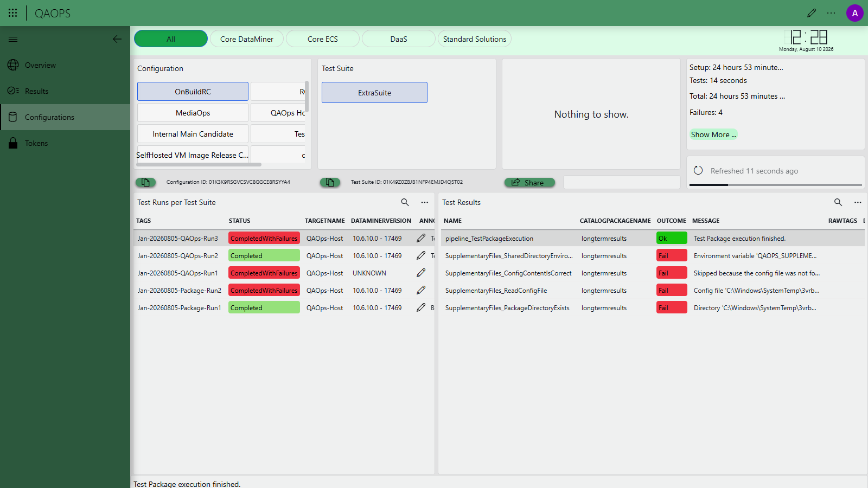Sort by STATUS column header

(x=240, y=221)
